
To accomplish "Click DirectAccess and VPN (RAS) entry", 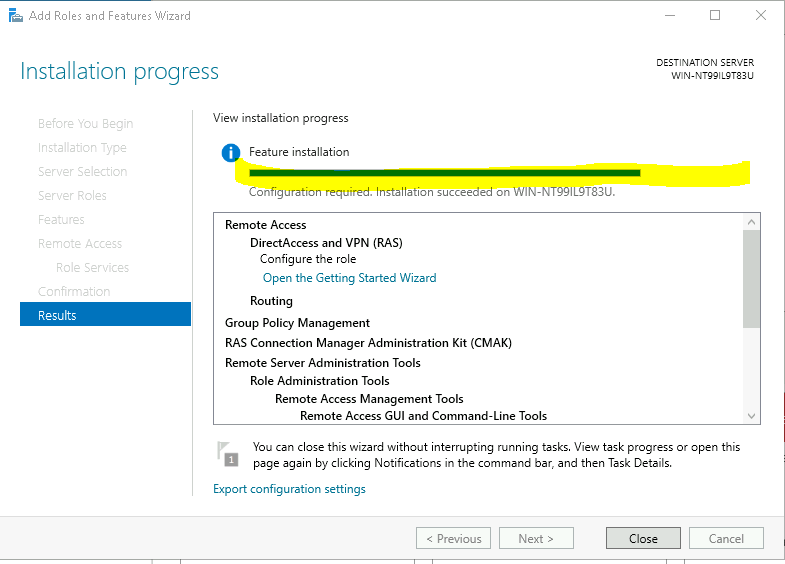I will coord(326,243).
